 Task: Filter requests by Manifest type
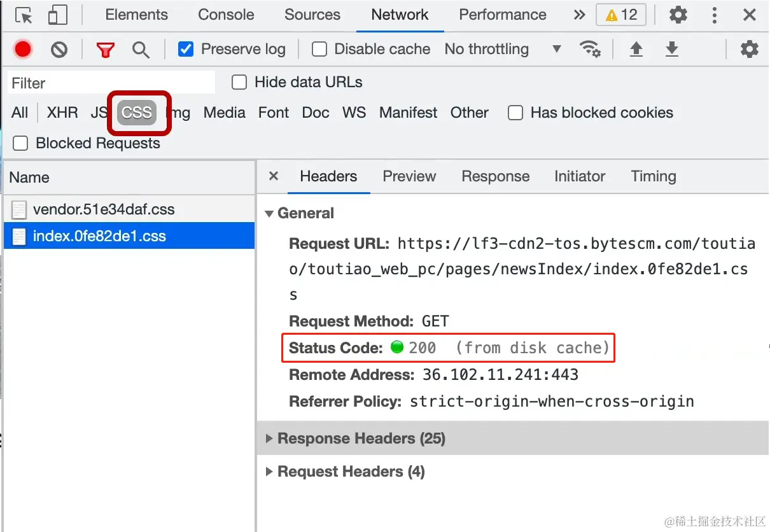[409, 113]
